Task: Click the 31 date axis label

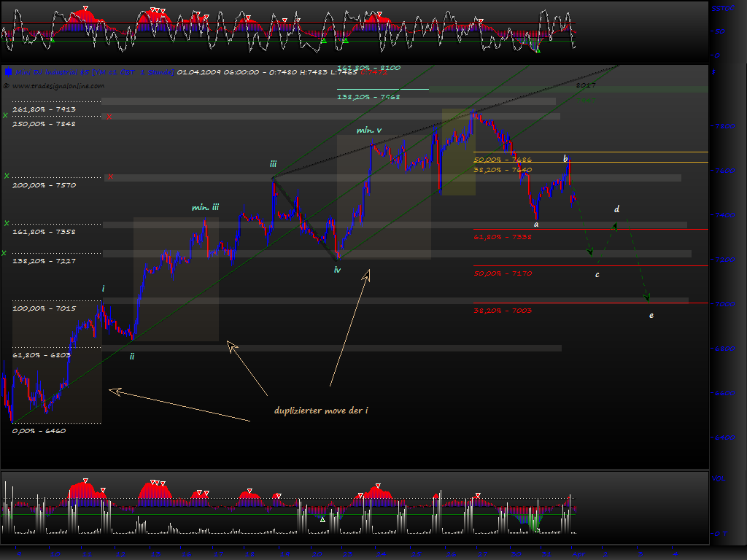Action: (x=547, y=554)
